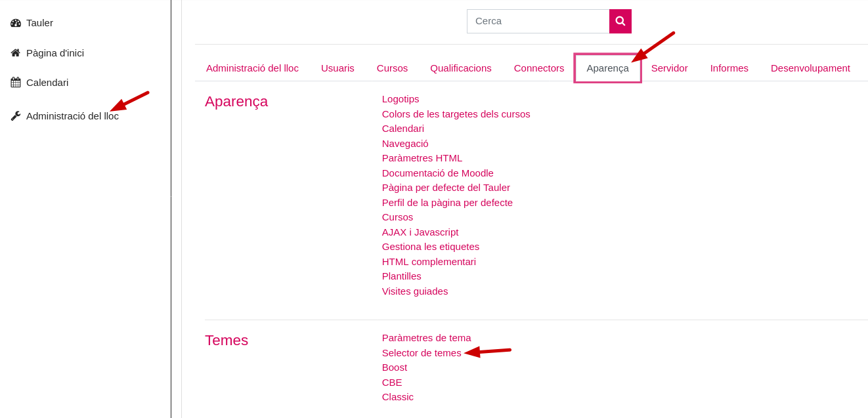Open Colors de les targetes dels cursos
Viewport: 868px width, 418px height.
tap(456, 114)
